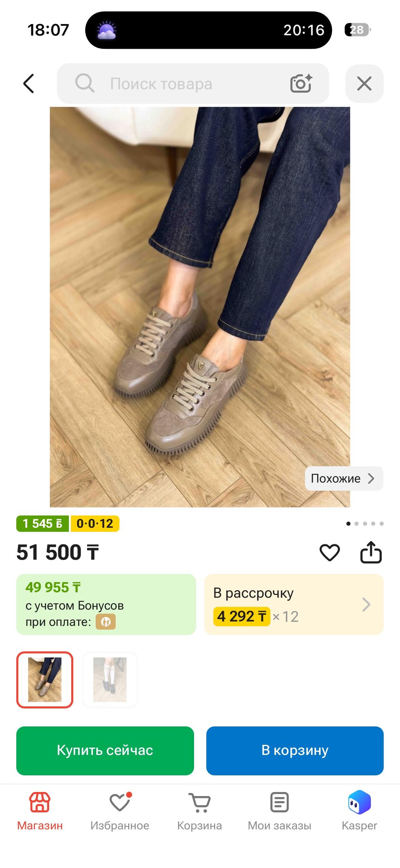Focus the Поиск товара search field
Screen dimensions: 400x868
point(193,83)
